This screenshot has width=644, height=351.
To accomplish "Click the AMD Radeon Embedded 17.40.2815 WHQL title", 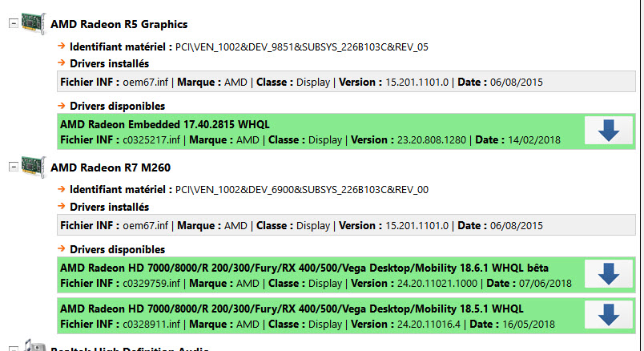I will point(165,124).
